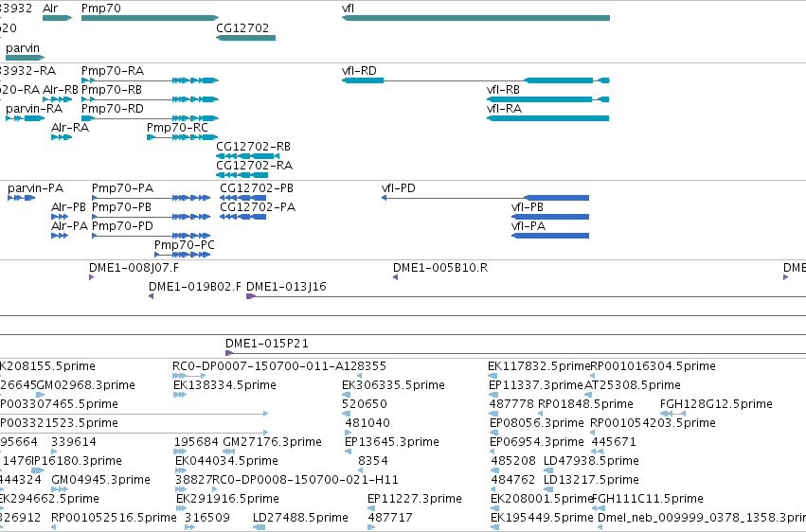Screen dimensions: 806x532
Task: Select the Alr-RA transcript label
Action: (x=70, y=128)
